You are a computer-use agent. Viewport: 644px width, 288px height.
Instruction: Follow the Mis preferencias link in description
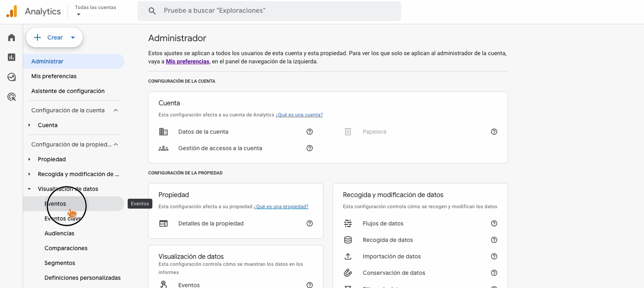(x=187, y=61)
